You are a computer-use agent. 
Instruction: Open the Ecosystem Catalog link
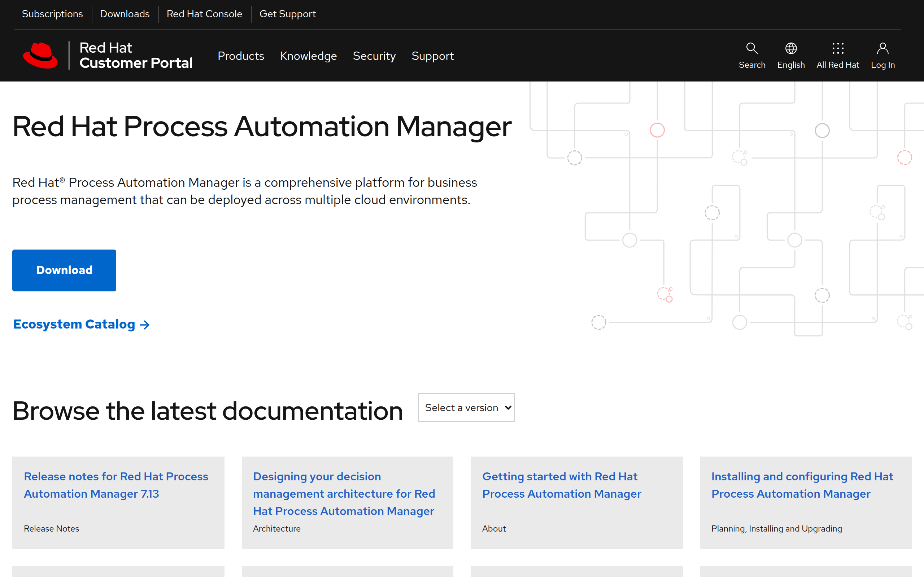[75, 324]
